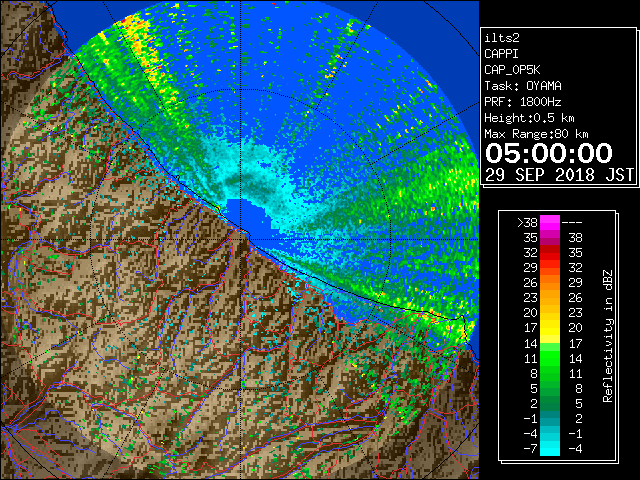Click the 'Reflectivity in dBZ' legend title
Screen dimensions: 640x480
pyautogui.click(x=608, y=336)
